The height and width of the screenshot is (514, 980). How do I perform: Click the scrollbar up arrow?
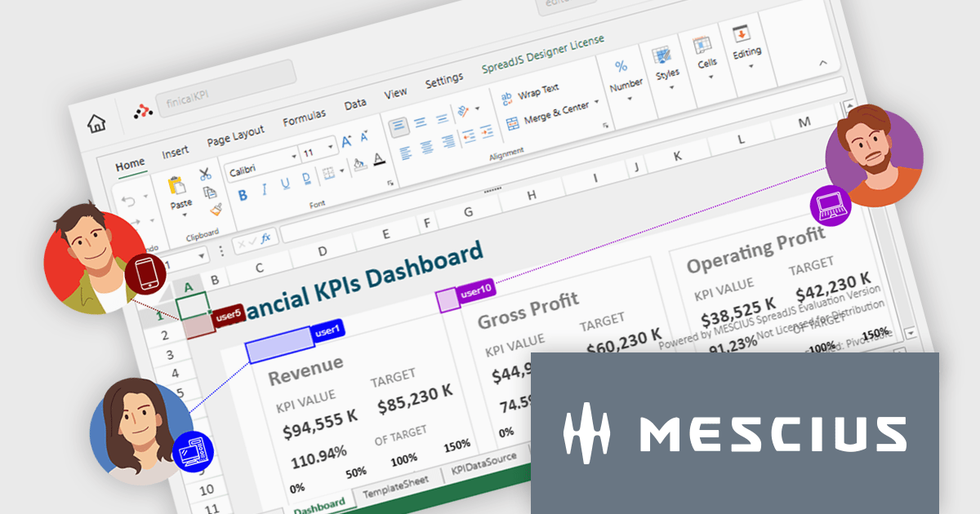click(848, 104)
